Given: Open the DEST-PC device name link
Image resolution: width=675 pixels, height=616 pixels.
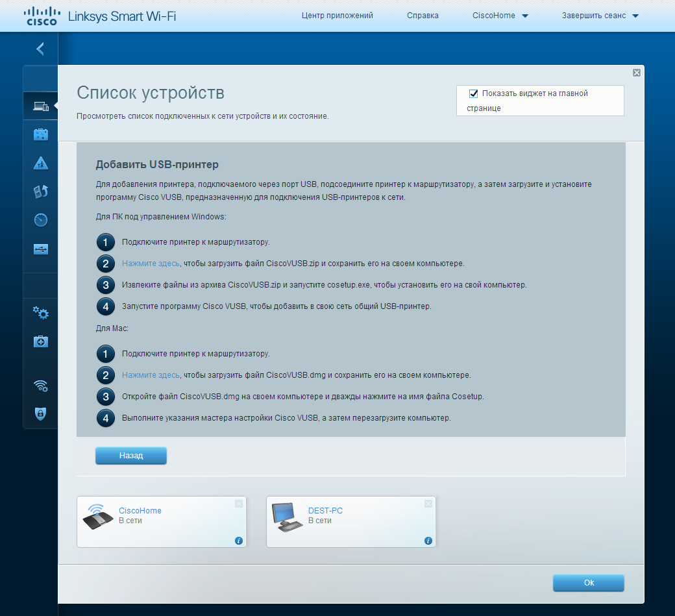Looking at the screenshot, I should [x=325, y=511].
